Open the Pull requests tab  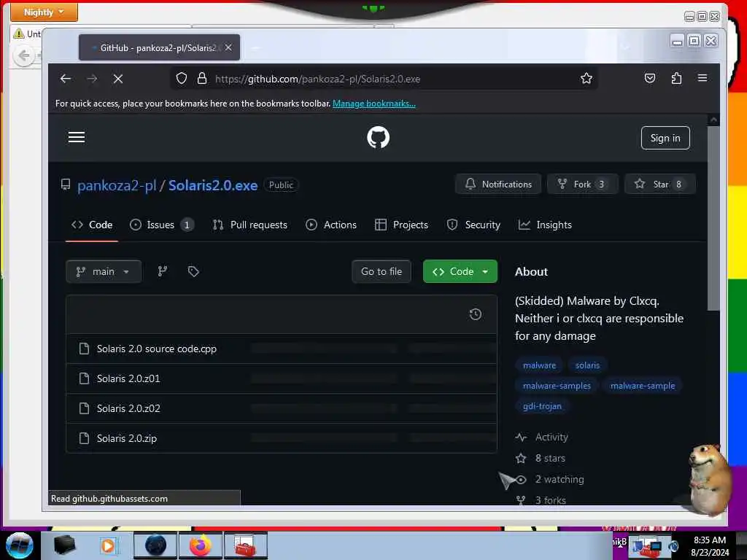point(250,225)
